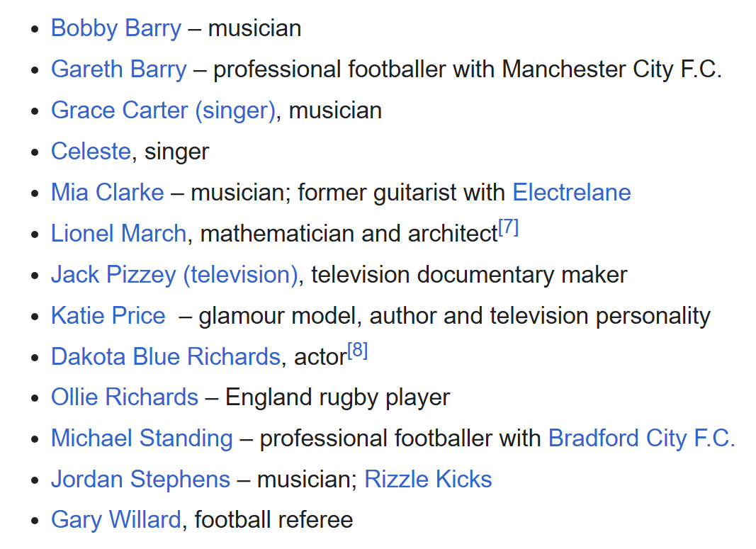756x549 pixels.
Task: Open the Mia Clarke link
Action: 107,193
